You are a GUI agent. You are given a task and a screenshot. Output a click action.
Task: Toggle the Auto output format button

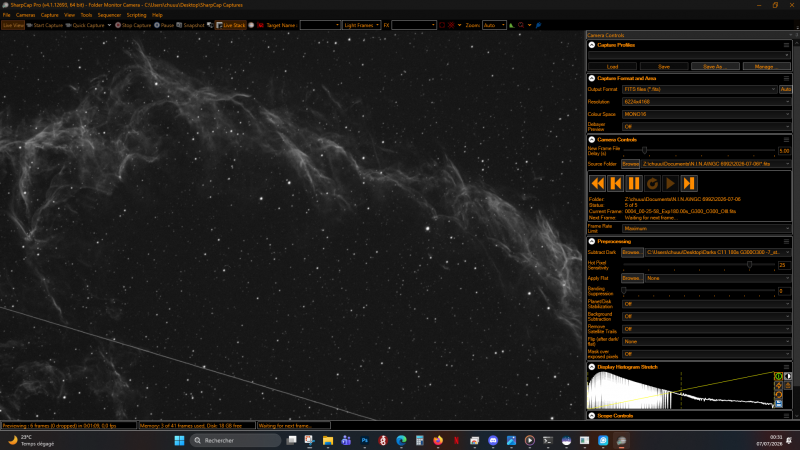point(785,89)
